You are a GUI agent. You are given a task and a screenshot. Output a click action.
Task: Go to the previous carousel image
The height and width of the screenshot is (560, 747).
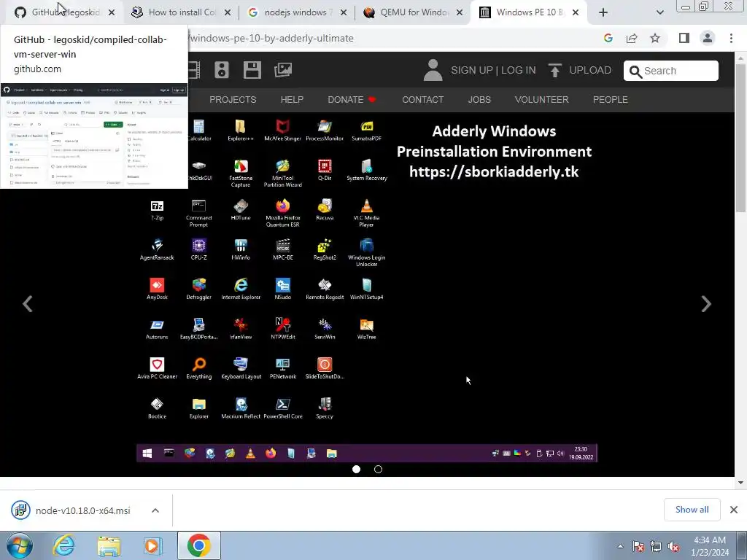coord(28,304)
